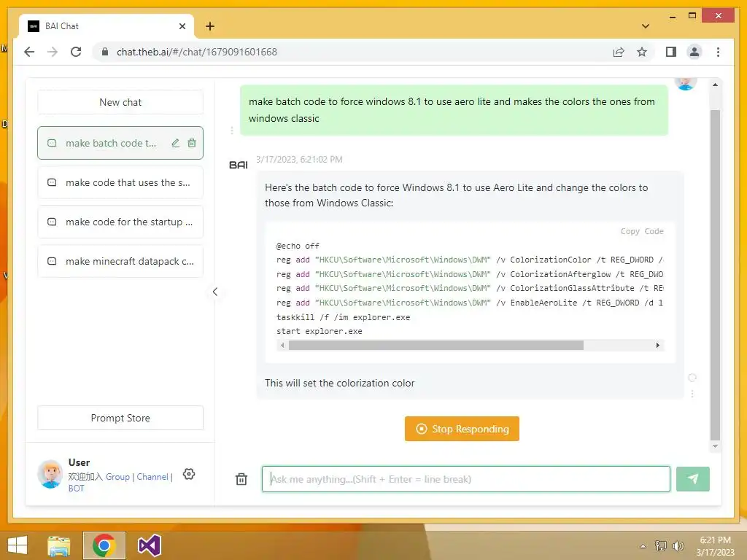Click chat scrollbar up arrow

tap(715, 85)
